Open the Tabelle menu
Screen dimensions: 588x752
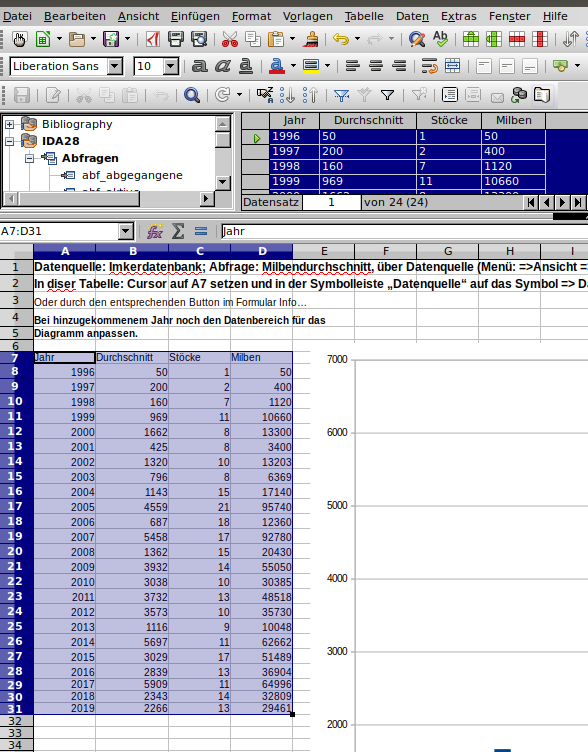364,16
